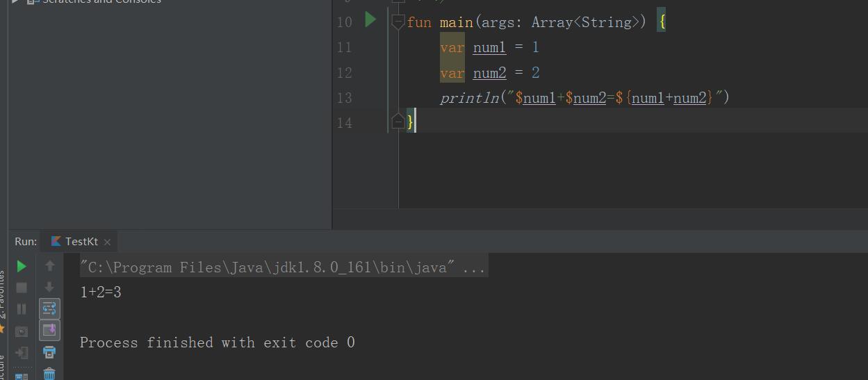Click the Up the Stack Trace arrow
The width and height of the screenshot is (868, 380).
(49, 265)
